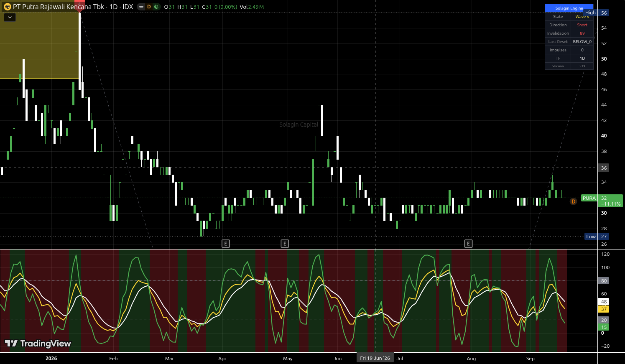
Task: Click the Apr label on time axis
Action: pyautogui.click(x=222, y=359)
